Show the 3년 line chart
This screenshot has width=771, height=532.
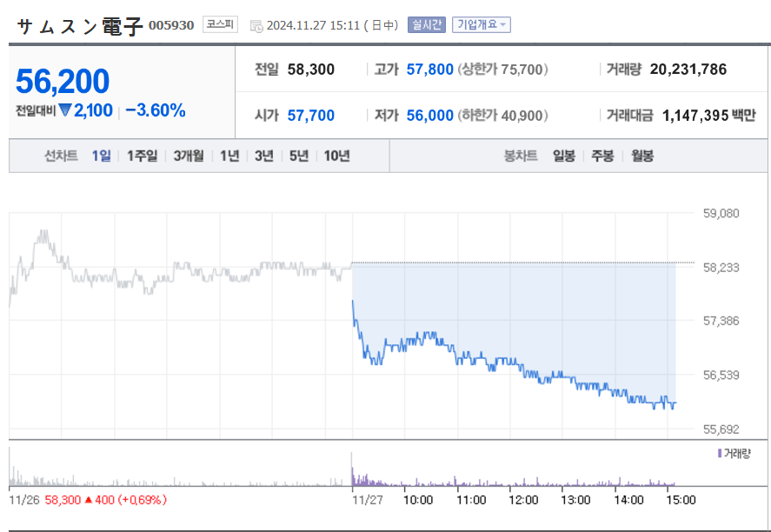pos(263,156)
